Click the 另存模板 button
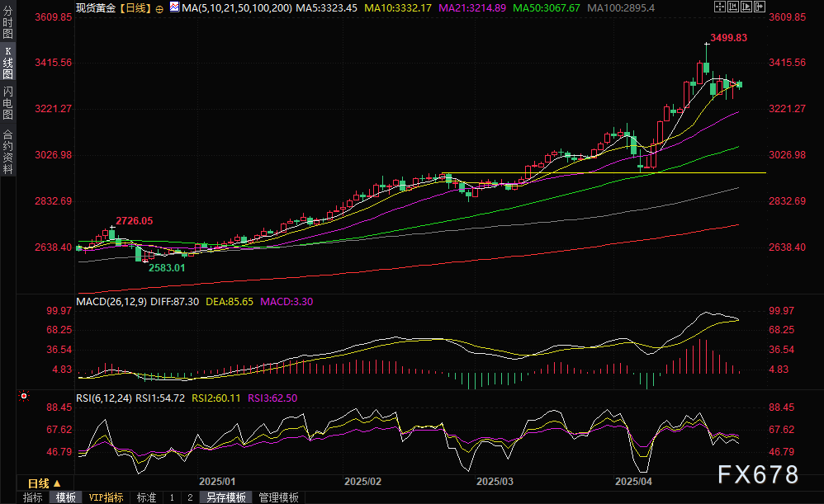The width and height of the screenshot is (824, 504). 225,497
